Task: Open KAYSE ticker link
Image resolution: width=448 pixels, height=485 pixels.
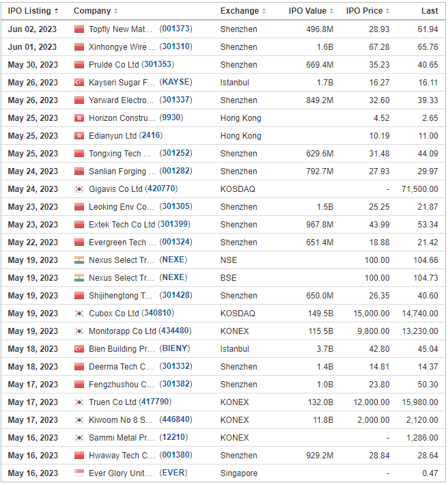Action: point(176,82)
